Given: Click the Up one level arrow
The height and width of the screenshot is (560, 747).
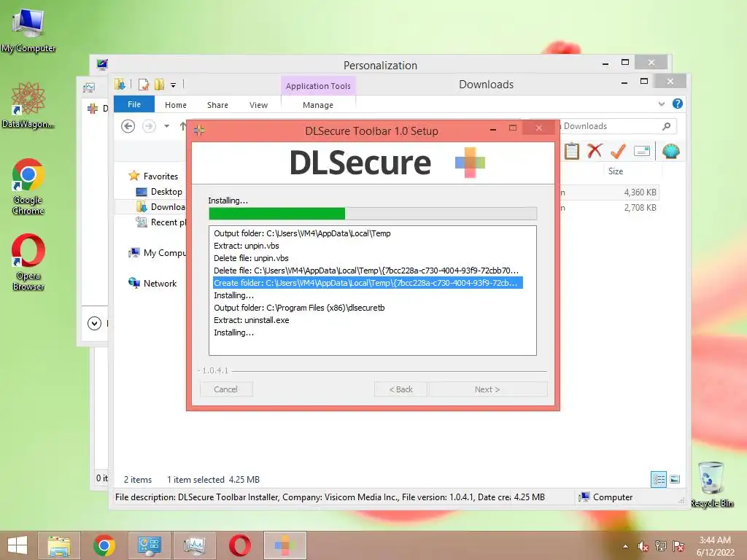Looking at the screenshot, I should (182, 126).
